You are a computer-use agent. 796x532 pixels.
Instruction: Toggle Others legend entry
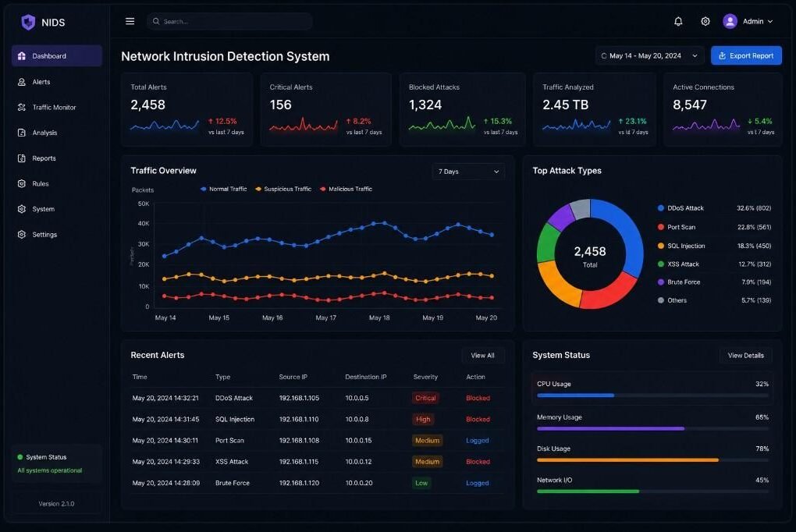pos(672,300)
